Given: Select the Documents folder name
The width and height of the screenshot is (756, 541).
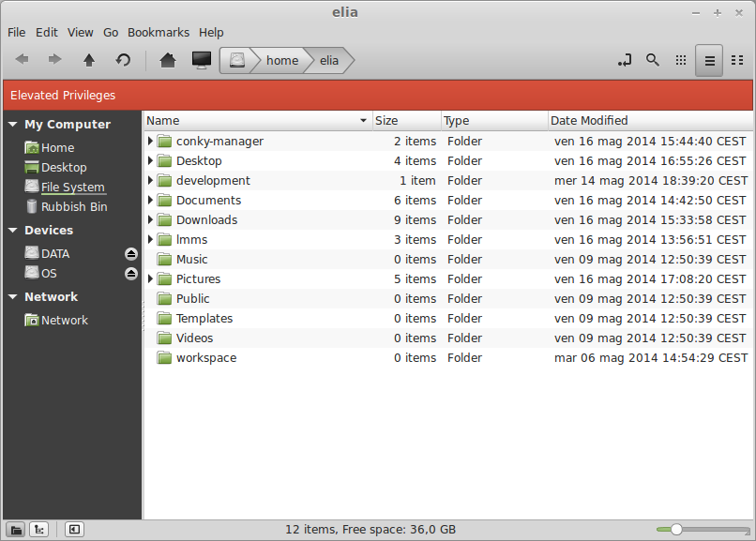Looking at the screenshot, I should [x=209, y=200].
